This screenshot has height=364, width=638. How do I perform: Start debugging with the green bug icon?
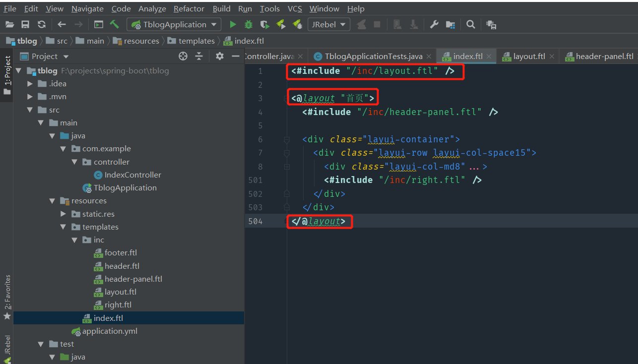(249, 24)
